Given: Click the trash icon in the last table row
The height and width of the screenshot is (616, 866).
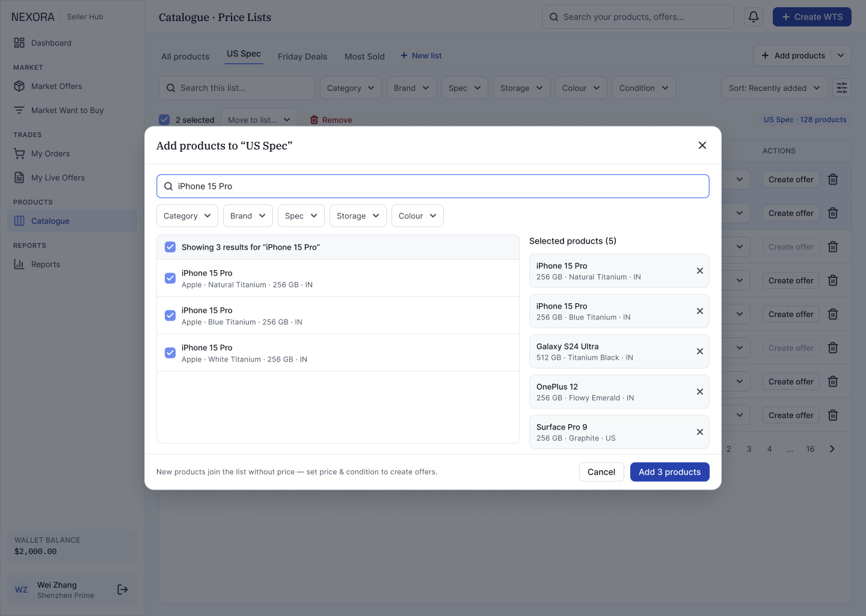Looking at the screenshot, I should point(833,415).
